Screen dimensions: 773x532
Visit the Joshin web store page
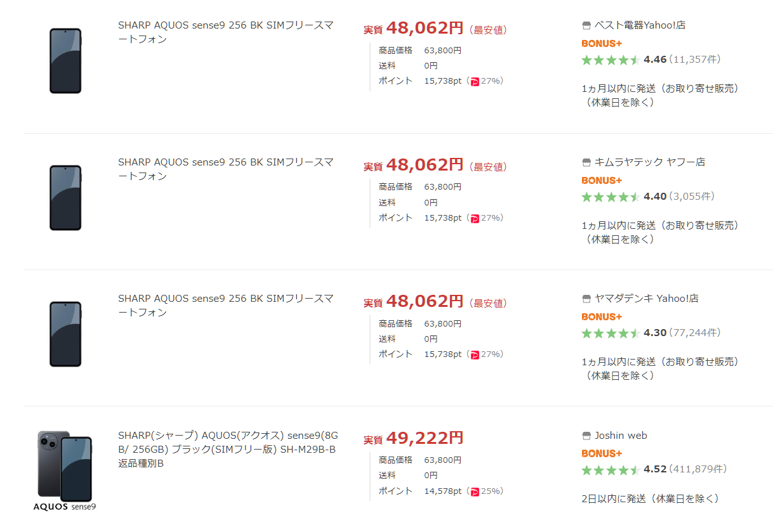621,436
